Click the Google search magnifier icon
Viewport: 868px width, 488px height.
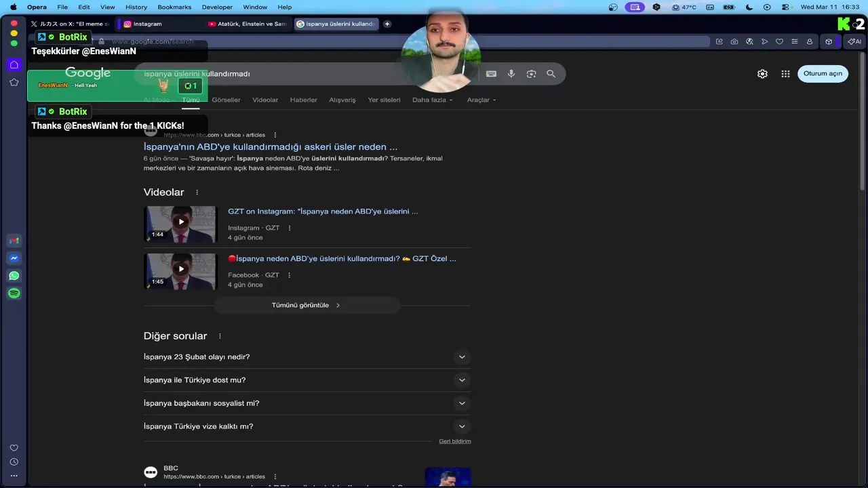(x=551, y=74)
